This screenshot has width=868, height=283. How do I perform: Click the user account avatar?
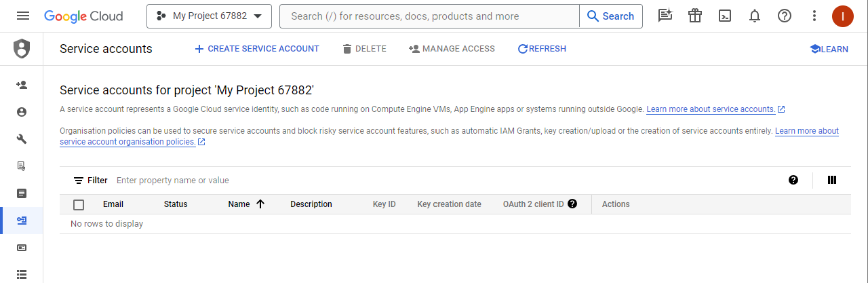point(842,16)
